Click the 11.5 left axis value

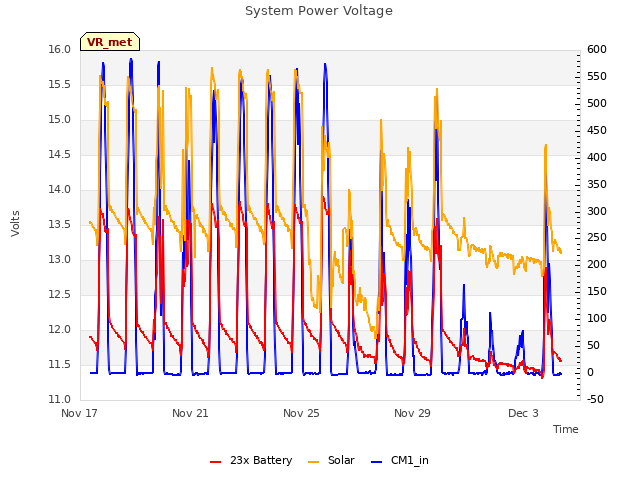click(x=60, y=364)
